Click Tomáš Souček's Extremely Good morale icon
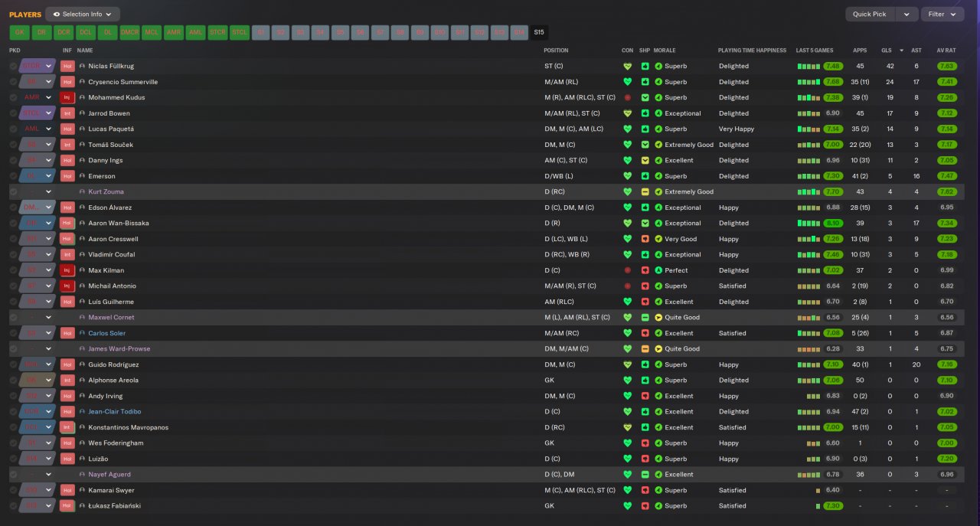 coord(658,145)
